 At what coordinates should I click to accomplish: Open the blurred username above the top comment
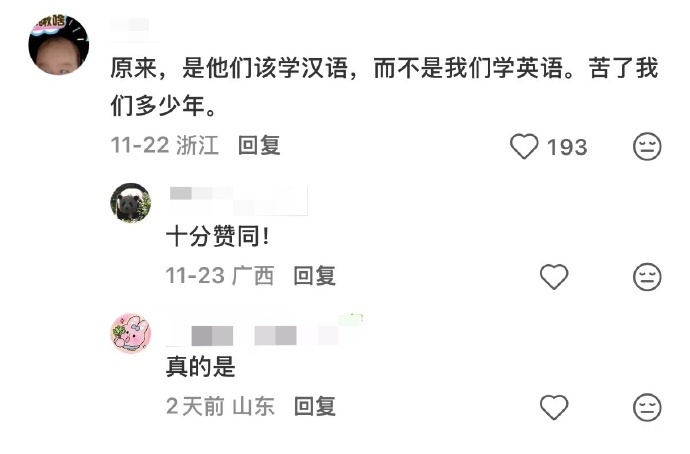pyautogui.click(x=130, y=25)
